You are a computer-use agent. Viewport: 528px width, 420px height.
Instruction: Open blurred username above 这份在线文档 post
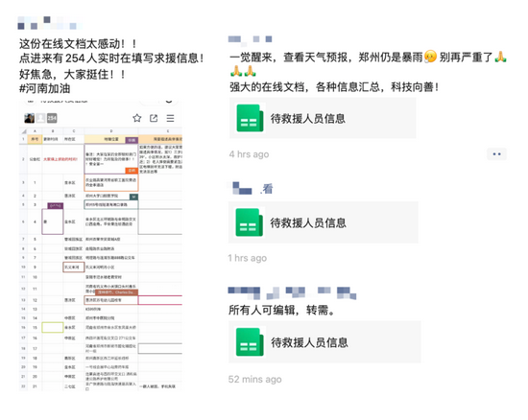click(x=50, y=23)
